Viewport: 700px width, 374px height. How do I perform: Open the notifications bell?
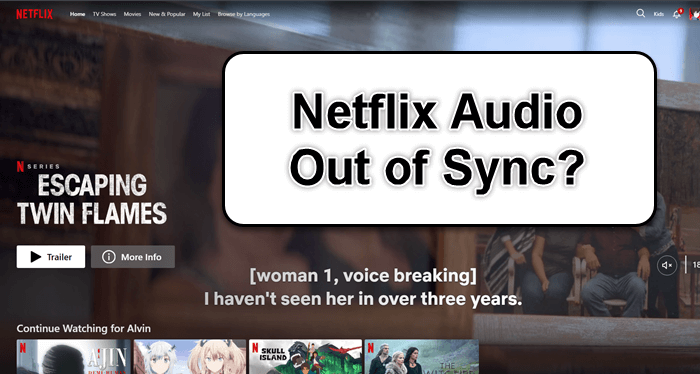677,14
